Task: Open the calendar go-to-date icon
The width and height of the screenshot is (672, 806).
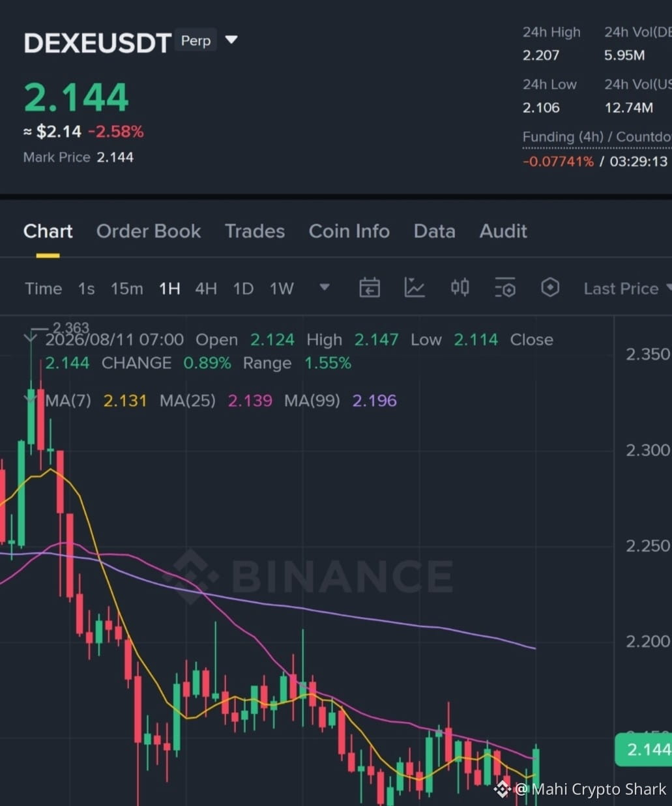Action: [370, 287]
